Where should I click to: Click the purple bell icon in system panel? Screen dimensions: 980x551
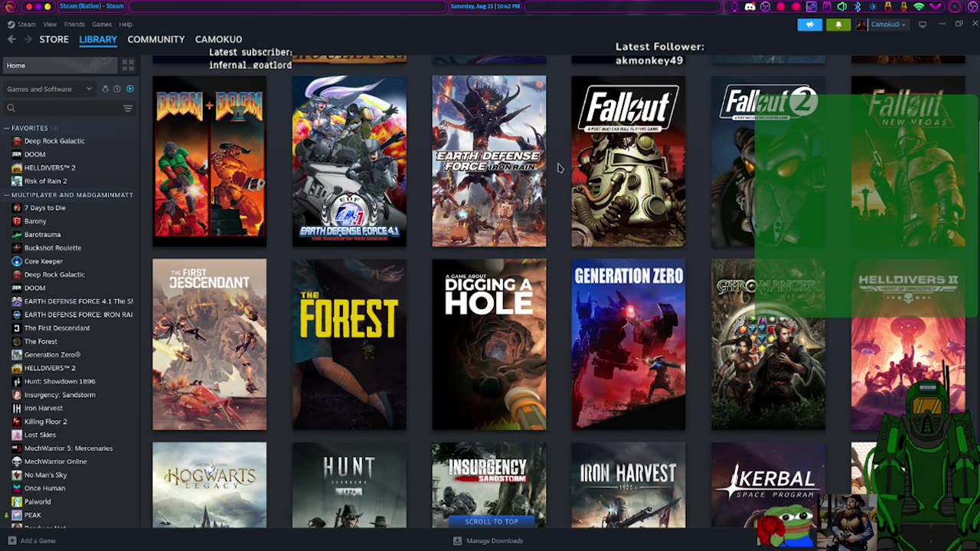(x=734, y=7)
